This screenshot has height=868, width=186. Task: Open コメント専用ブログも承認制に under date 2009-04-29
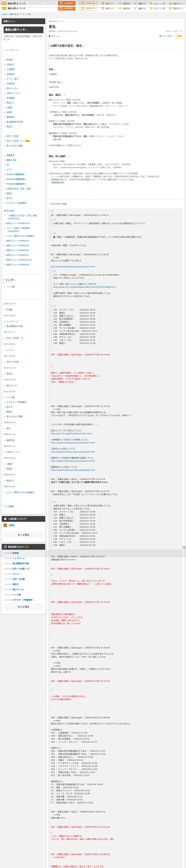21,493
